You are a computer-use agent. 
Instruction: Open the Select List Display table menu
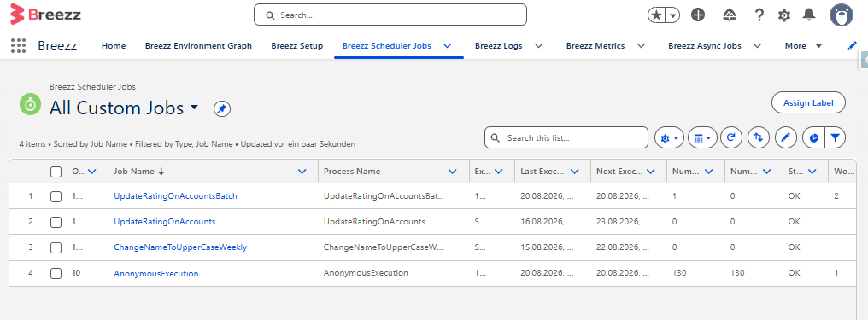[702, 138]
